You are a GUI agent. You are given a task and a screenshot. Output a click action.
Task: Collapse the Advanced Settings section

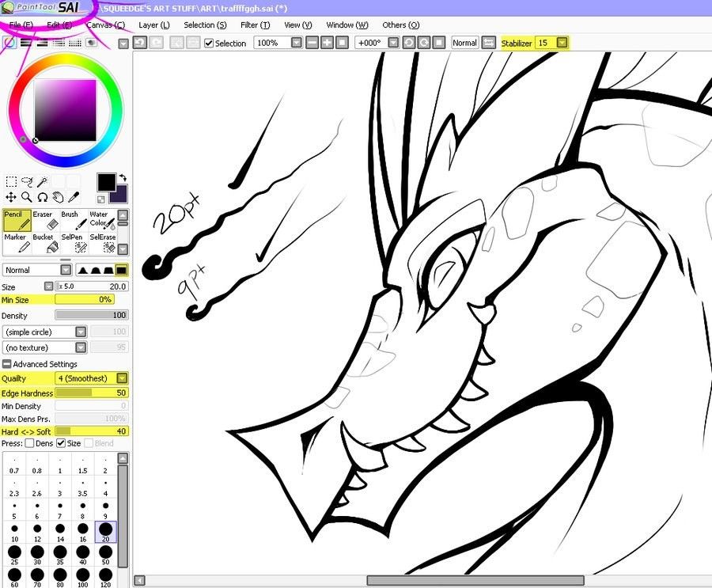[7, 364]
